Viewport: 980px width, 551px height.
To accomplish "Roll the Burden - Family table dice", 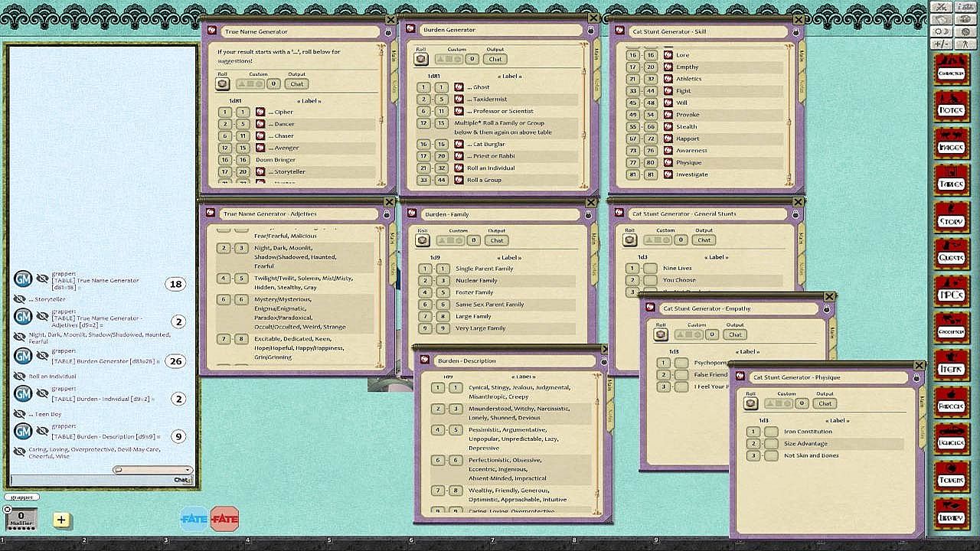I will [x=422, y=240].
